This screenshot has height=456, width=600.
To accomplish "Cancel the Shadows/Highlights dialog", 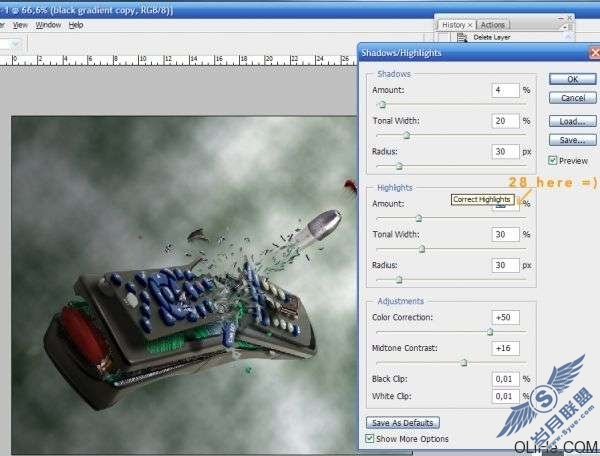I will (x=572, y=98).
